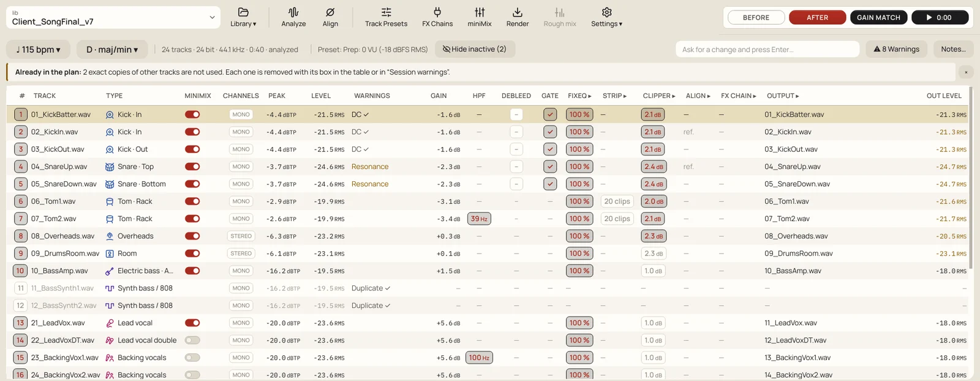Start playback at 0:00
This screenshot has height=381, width=980.
(940, 18)
